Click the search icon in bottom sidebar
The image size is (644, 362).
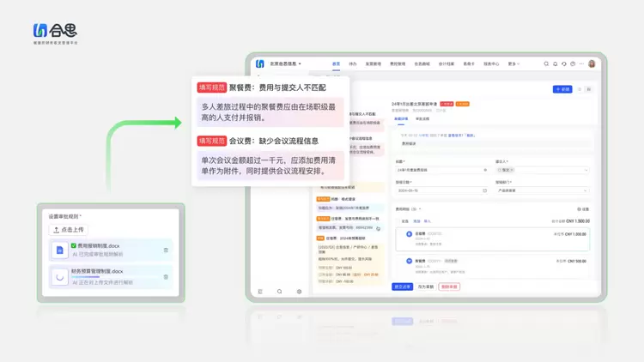279,292
